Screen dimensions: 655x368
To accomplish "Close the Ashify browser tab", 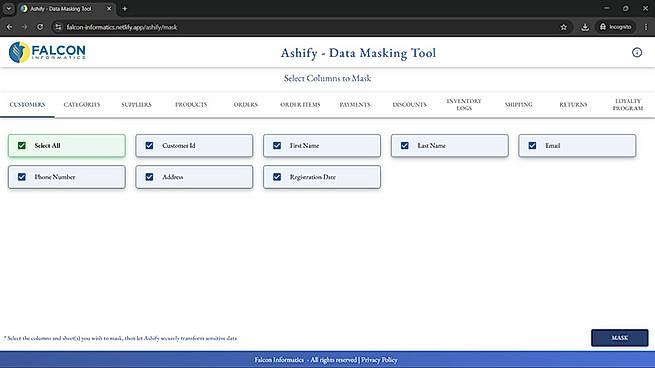I will (x=109, y=8).
